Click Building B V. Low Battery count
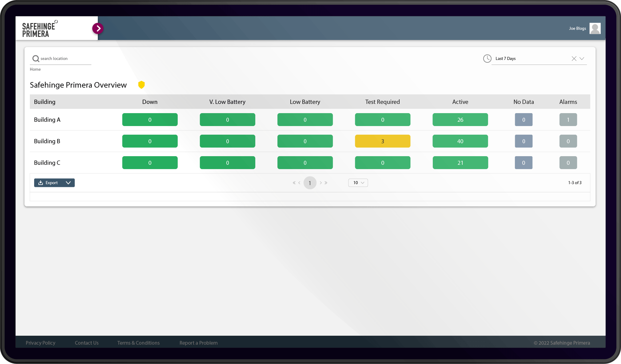621x364 pixels. tap(227, 141)
